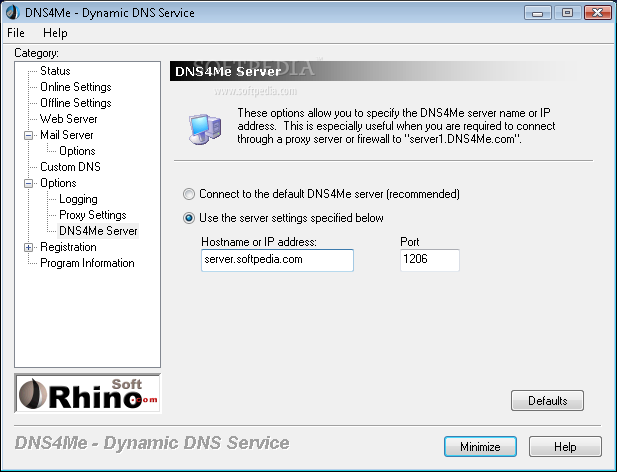Select DNS4Me Server in the tree
617x472 pixels.
tap(98, 231)
